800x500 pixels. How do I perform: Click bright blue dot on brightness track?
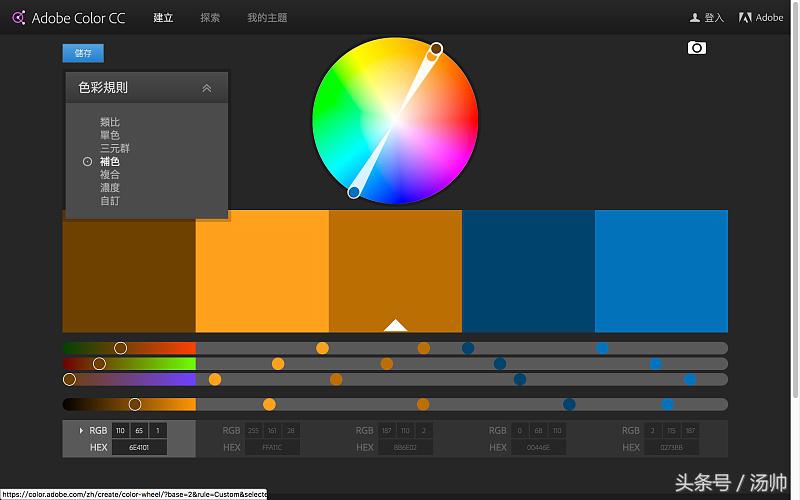(667, 405)
